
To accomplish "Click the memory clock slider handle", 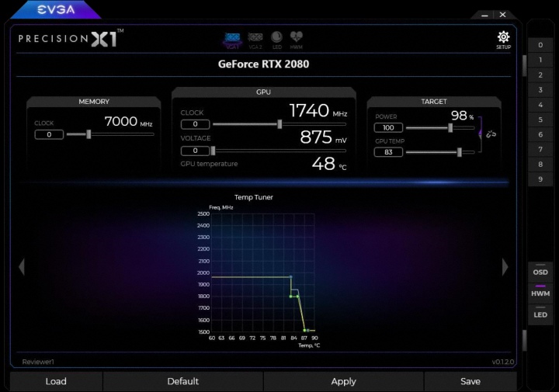I will [89, 134].
